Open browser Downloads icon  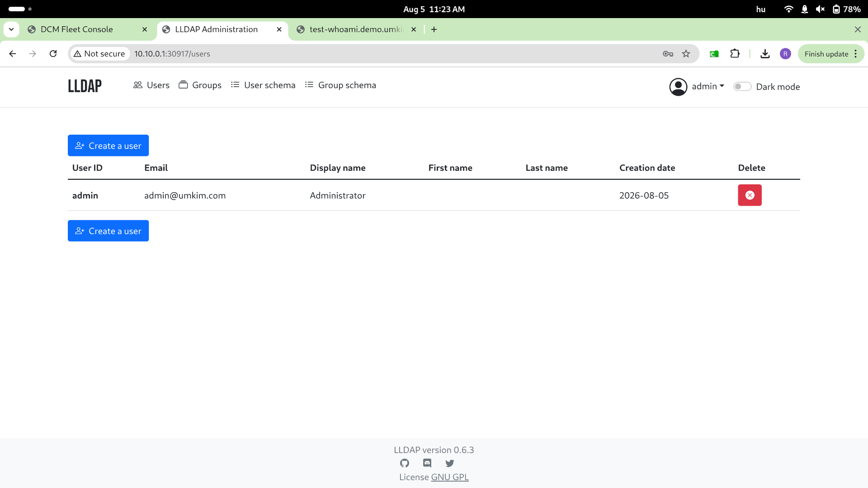point(765,54)
